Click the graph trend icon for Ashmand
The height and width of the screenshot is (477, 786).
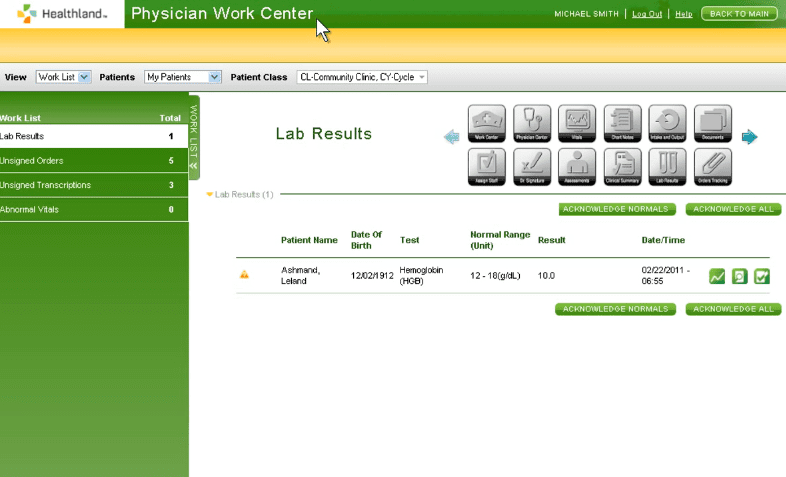pos(717,276)
